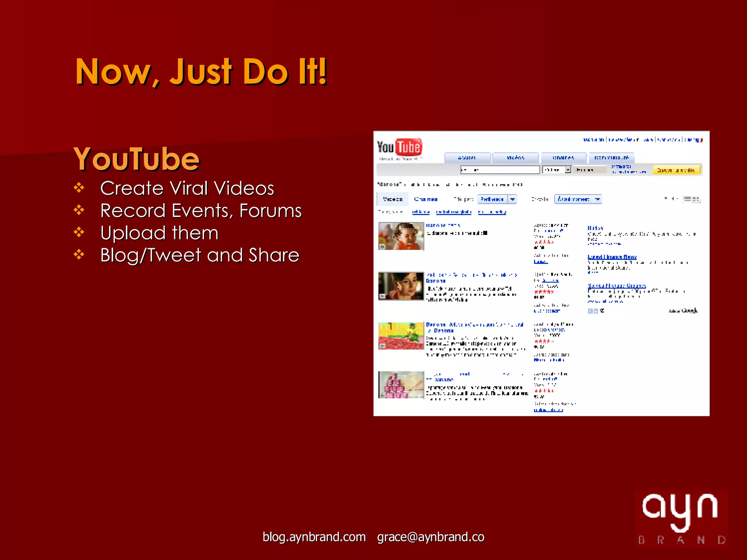Click the previous-ad arrow beside Ads by Google

point(590,311)
